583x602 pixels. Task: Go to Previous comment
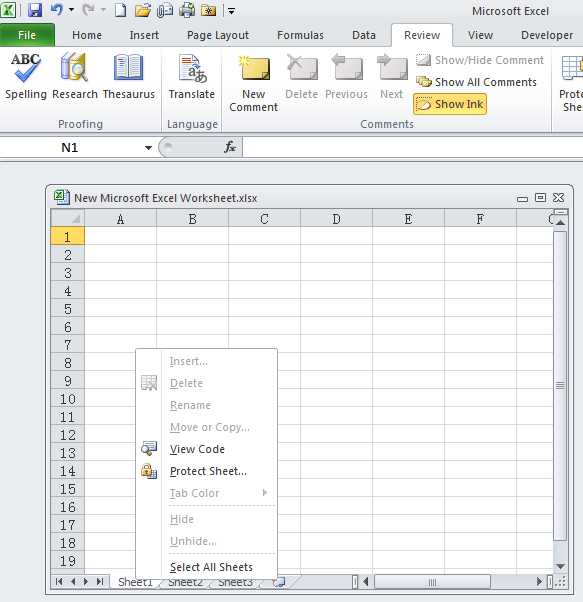(346, 77)
